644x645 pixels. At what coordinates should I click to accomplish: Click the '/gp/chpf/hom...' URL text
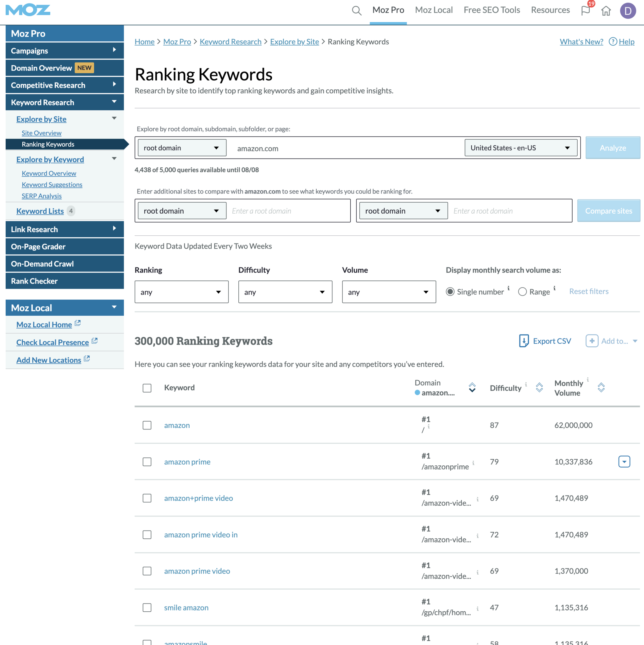[446, 613]
